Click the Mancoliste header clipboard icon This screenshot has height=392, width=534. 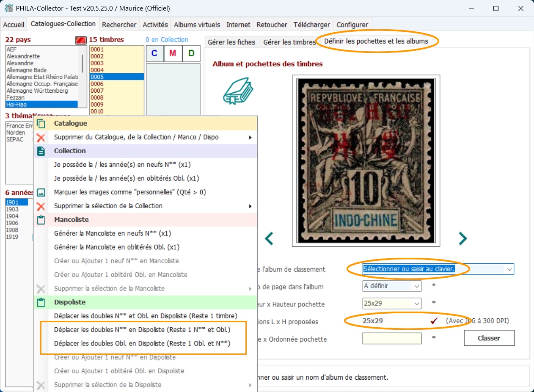coord(41,220)
